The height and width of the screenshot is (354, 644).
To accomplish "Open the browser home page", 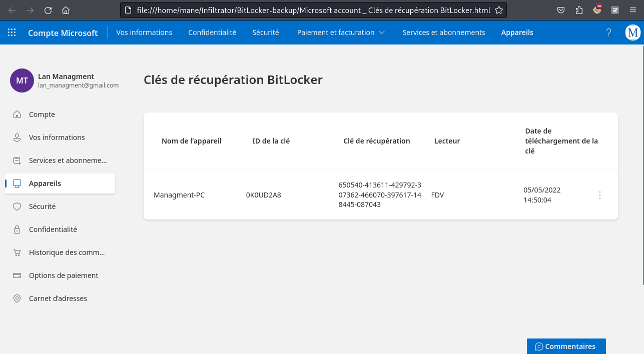I will tap(66, 10).
